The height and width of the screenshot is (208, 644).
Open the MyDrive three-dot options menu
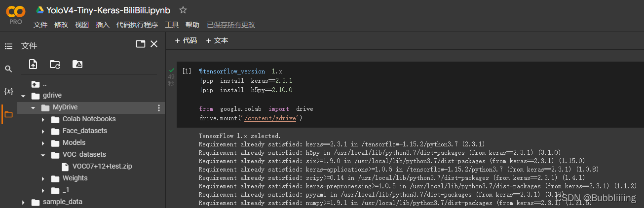point(159,108)
